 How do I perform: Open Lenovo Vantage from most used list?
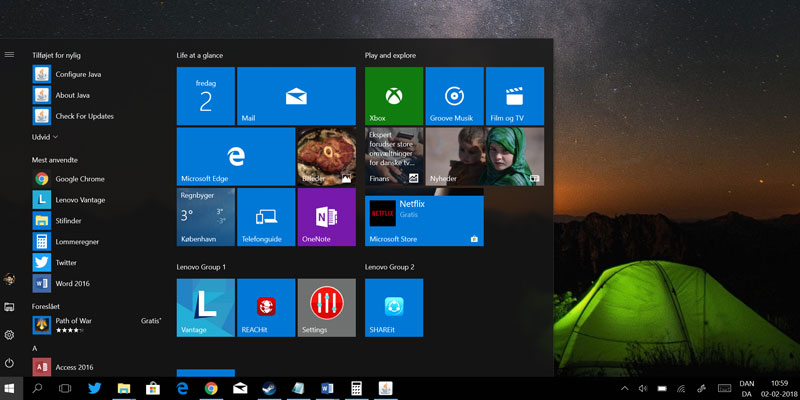pos(97,199)
